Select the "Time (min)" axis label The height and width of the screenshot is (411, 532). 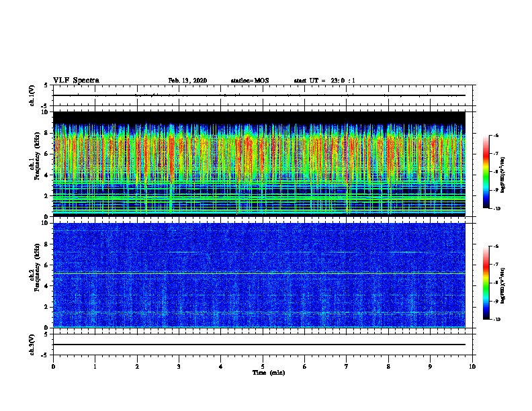tap(269, 373)
